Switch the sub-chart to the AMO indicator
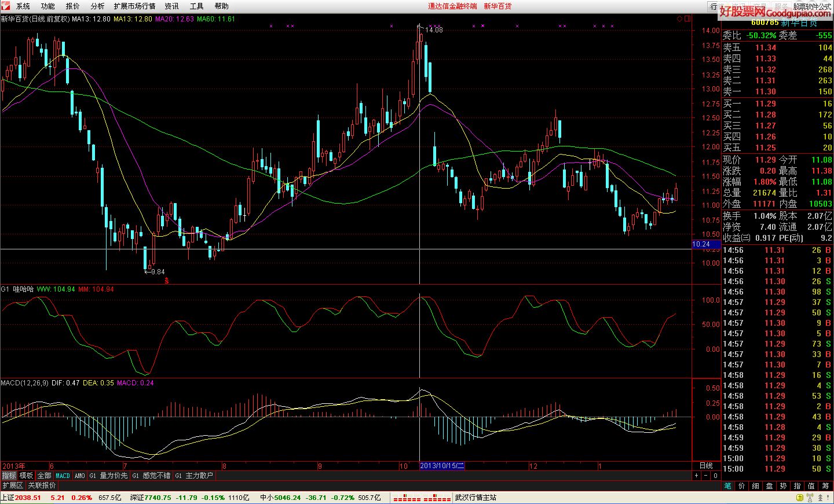834x504 pixels. point(80,476)
